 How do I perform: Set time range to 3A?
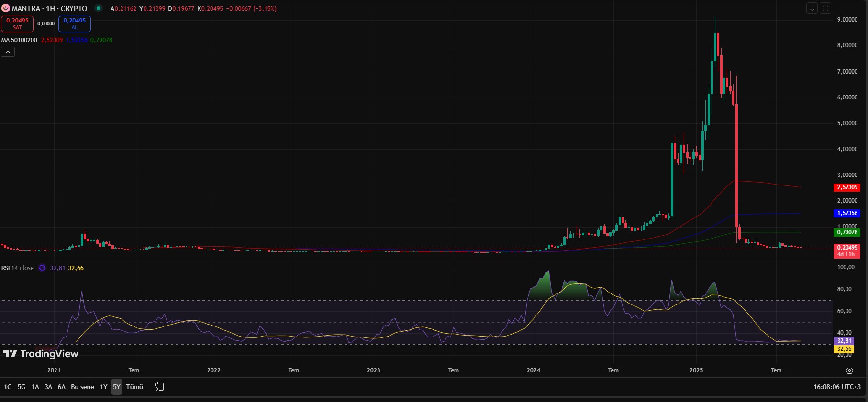click(x=48, y=387)
